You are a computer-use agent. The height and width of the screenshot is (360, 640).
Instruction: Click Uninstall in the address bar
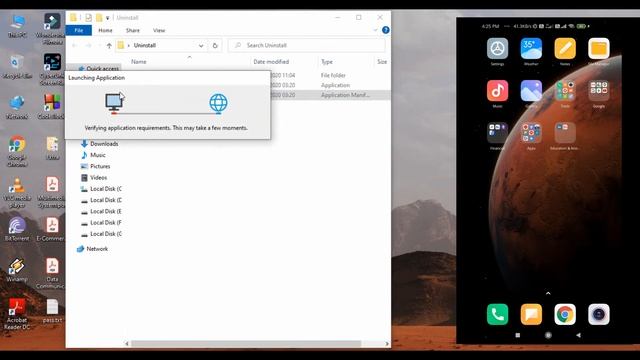[145, 45]
